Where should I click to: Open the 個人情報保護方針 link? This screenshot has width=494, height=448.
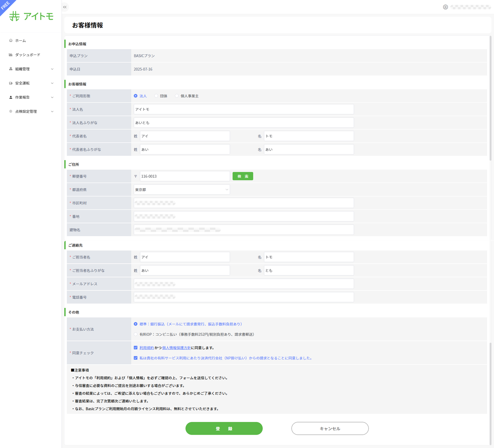coord(176,348)
